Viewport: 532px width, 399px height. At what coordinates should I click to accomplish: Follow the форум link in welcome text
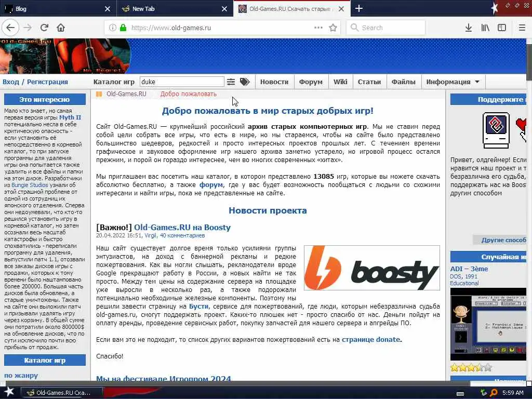pyautogui.click(x=211, y=185)
